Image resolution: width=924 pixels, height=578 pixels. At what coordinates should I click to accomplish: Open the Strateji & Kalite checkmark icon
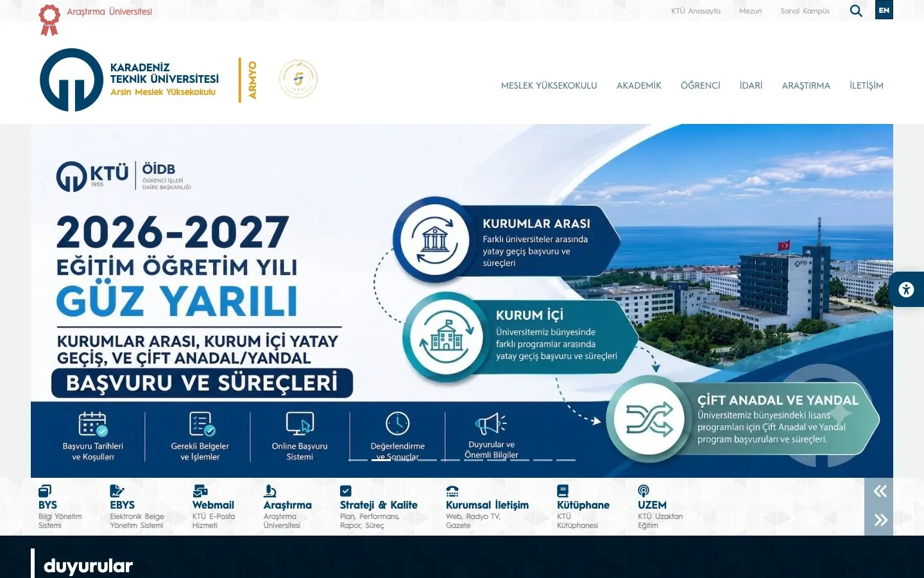346,491
